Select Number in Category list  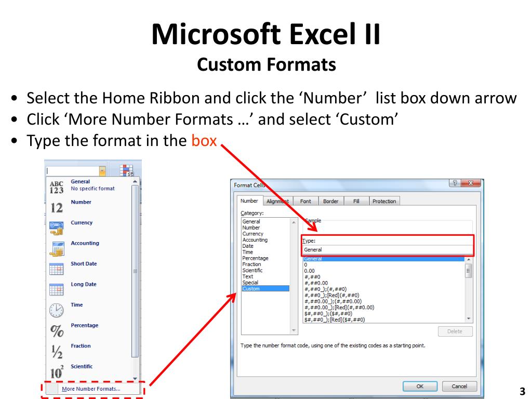click(265, 228)
